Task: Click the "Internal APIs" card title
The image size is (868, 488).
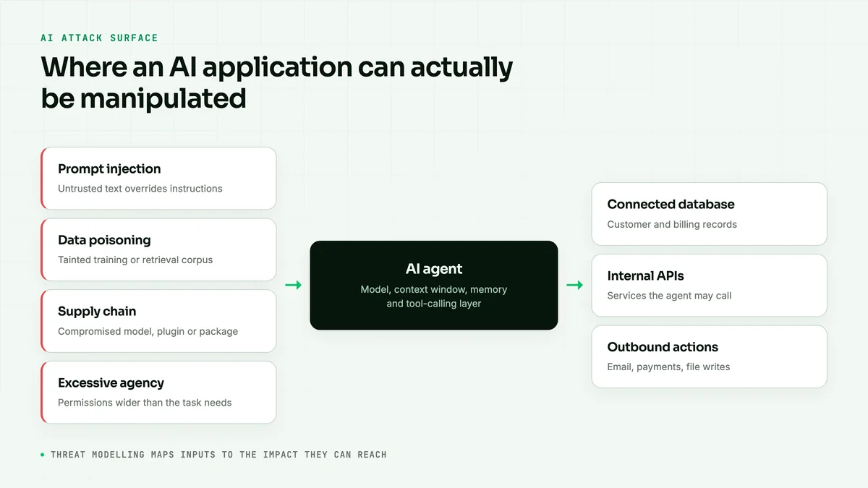Action: [645, 276]
